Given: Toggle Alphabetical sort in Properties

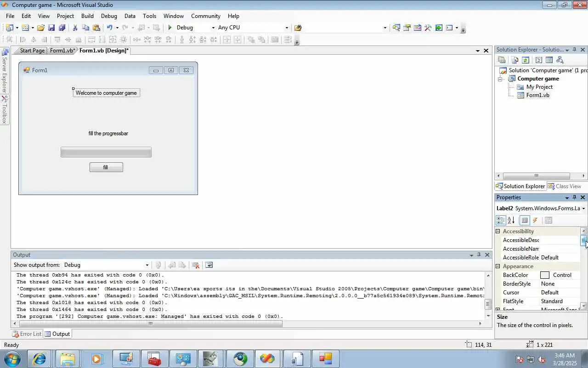Looking at the screenshot, I should 511,220.
